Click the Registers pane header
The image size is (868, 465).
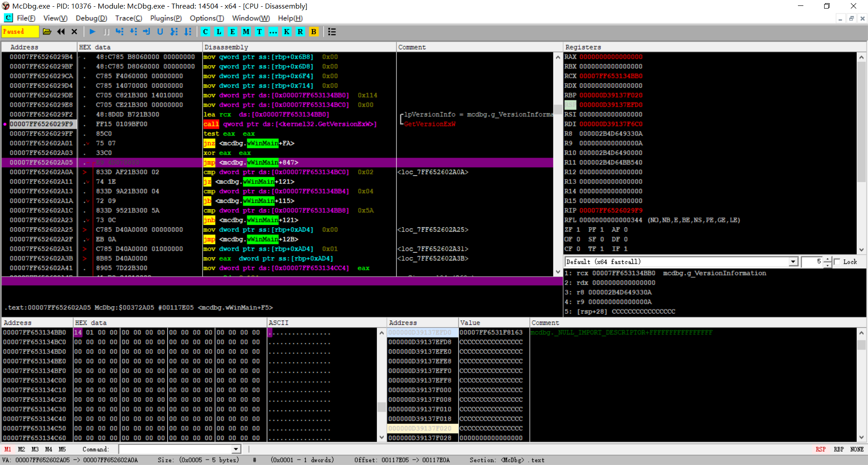tap(714, 47)
